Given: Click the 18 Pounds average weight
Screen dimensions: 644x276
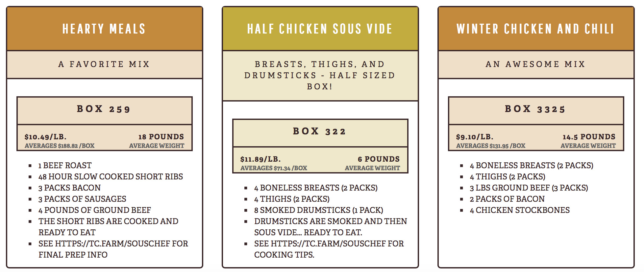Looking at the screenshot, I should tap(161, 137).
